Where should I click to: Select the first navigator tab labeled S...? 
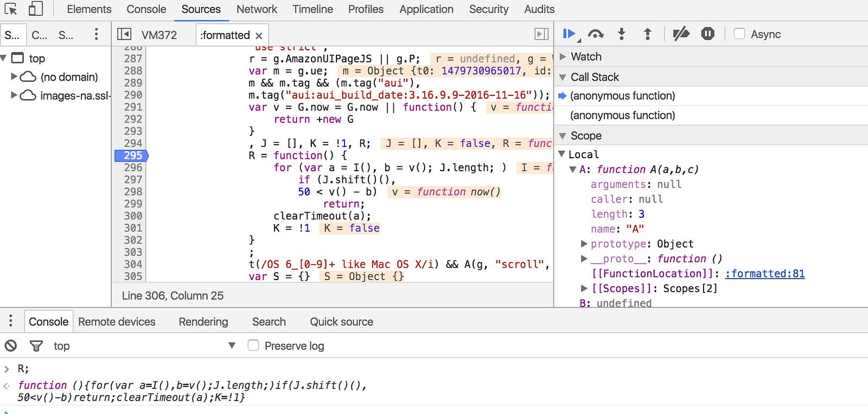click(12, 35)
